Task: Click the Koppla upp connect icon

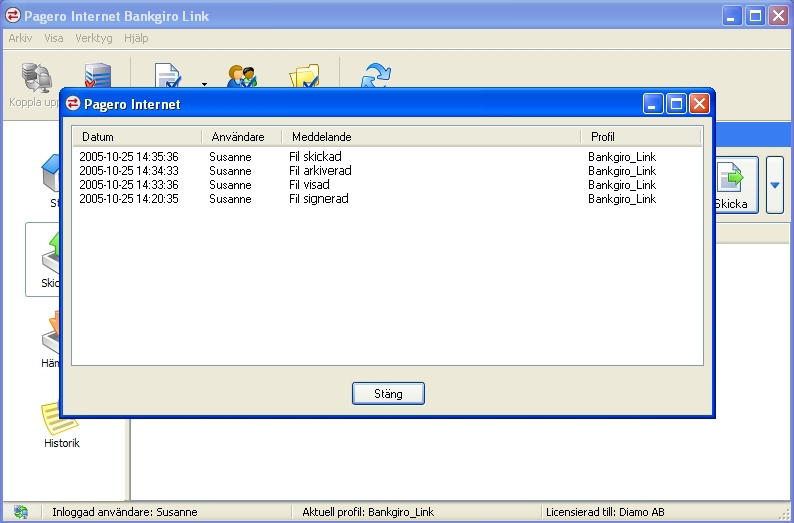Action: [36, 77]
